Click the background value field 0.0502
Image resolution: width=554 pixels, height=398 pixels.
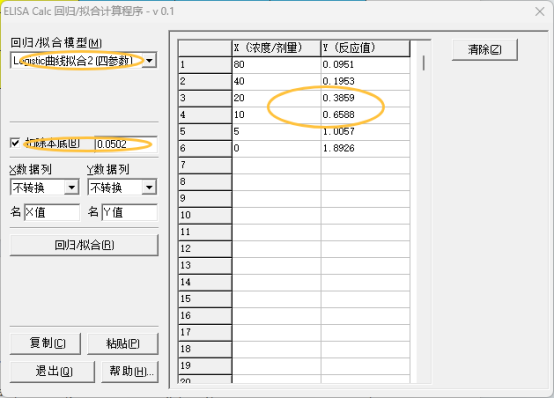pyautogui.click(x=126, y=144)
